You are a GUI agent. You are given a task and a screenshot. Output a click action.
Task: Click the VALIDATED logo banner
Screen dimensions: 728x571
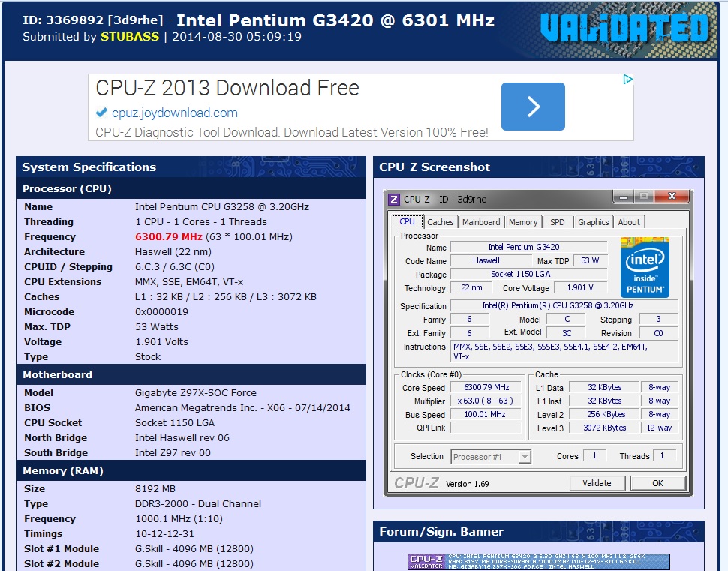coord(624,29)
